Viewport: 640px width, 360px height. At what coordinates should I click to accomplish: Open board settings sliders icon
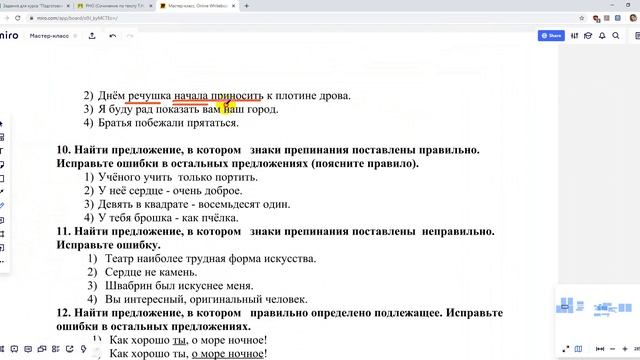(x=574, y=36)
